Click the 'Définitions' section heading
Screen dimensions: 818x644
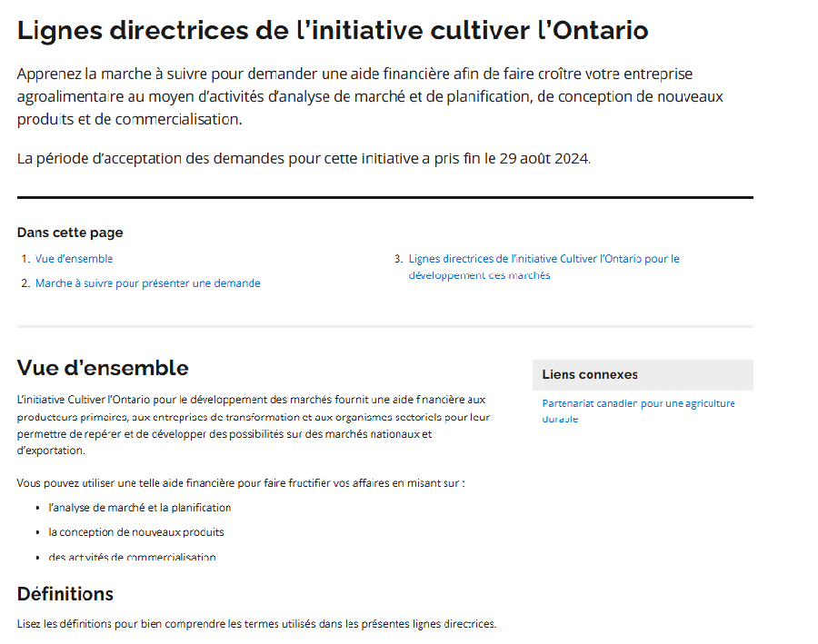(65, 594)
